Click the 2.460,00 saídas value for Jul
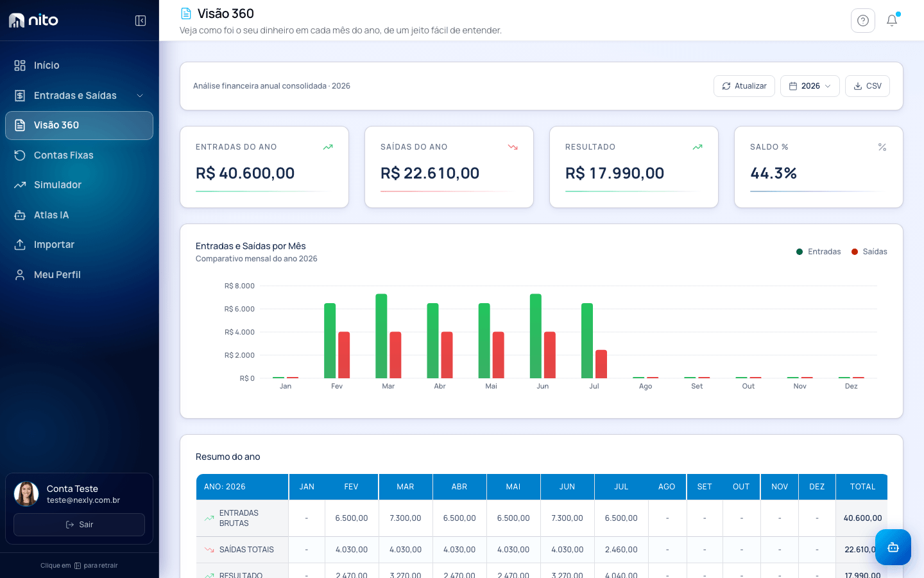Viewport: 924px width, 578px height. point(621,550)
